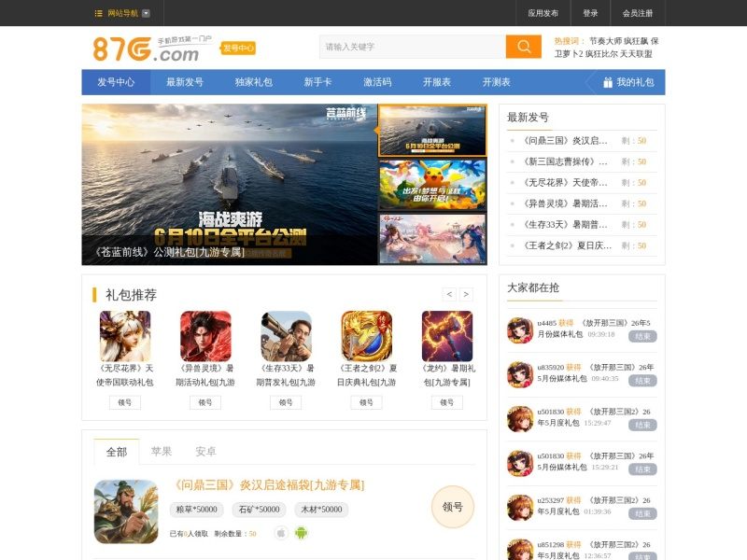The height and width of the screenshot is (560, 747).
Task: Click 领号 under 王者之剑2
Action: coord(366,402)
